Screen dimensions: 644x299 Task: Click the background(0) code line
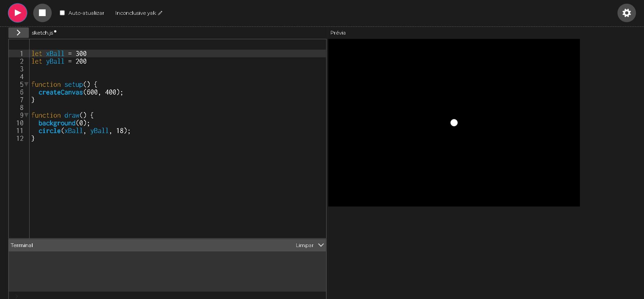tap(64, 123)
